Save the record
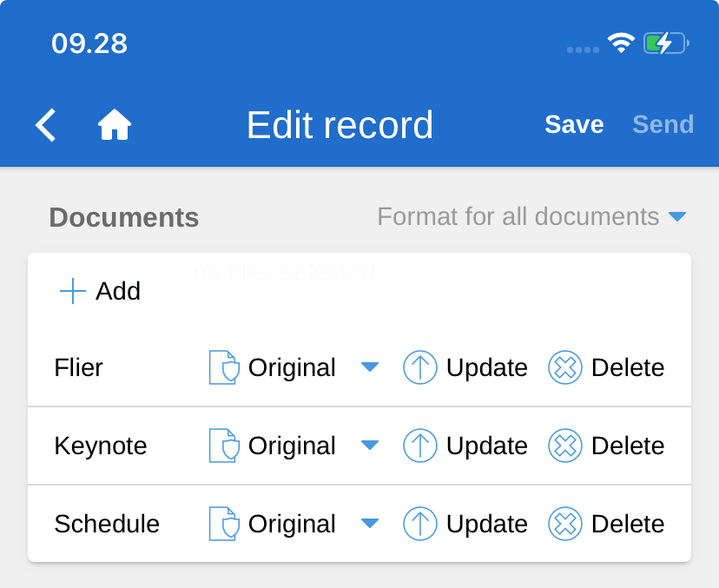Viewport: 719px width, 588px height. coord(574,125)
